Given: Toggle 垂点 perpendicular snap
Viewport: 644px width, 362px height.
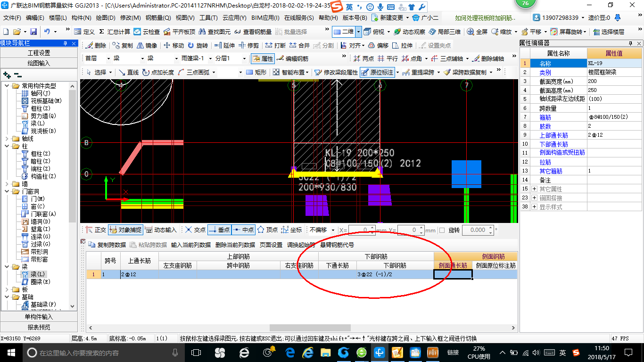Looking at the screenshot, I should click(x=219, y=230).
